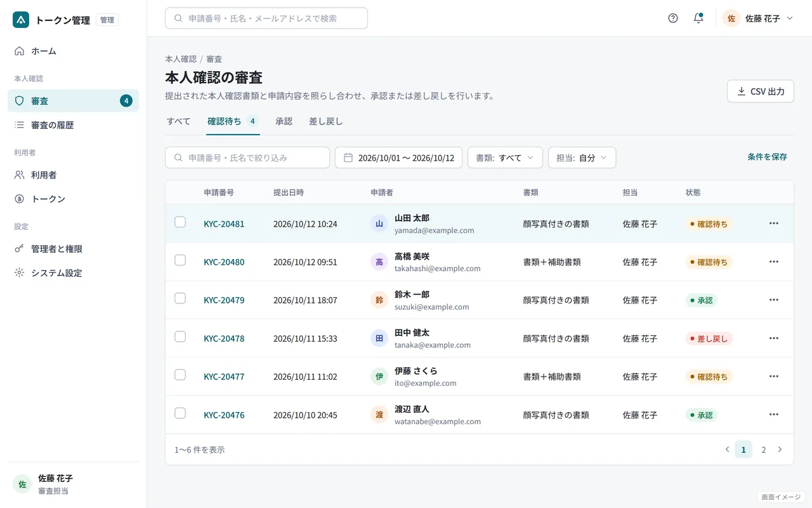812x508 pixels.
Task: Open 審査の履歴 in sidebar
Action: [73, 125]
